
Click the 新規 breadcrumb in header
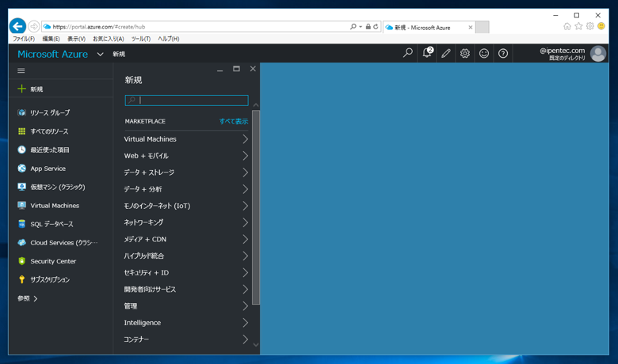click(119, 55)
